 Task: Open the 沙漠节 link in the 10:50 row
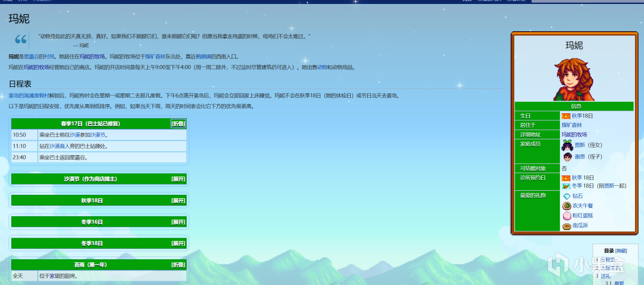pos(98,135)
